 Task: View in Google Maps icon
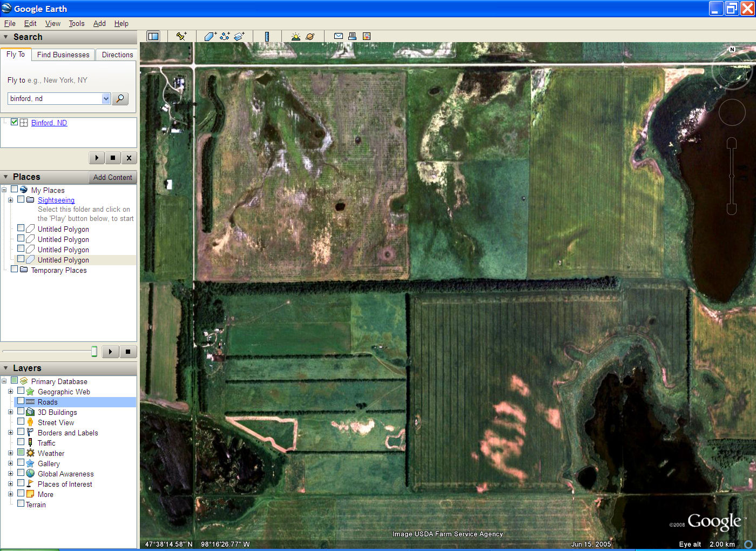pos(367,36)
